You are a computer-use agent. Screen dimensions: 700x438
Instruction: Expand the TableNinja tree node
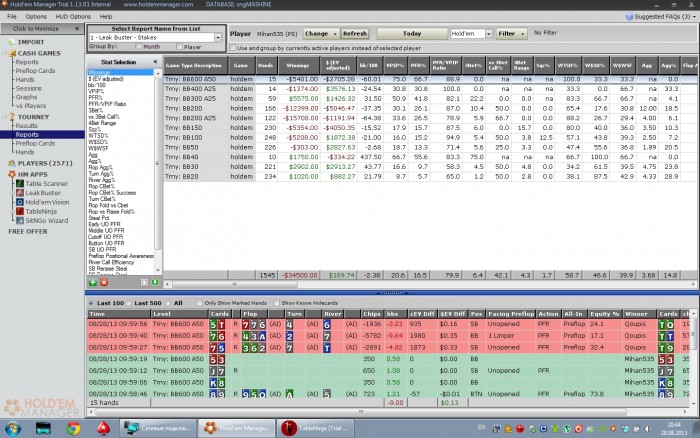tap(12, 211)
